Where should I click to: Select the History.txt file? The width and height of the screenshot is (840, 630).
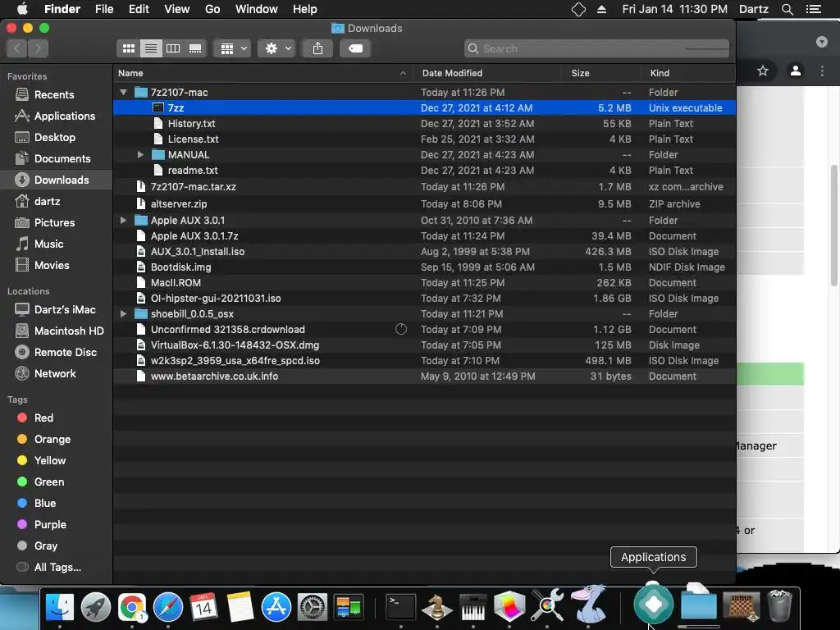coord(424,124)
